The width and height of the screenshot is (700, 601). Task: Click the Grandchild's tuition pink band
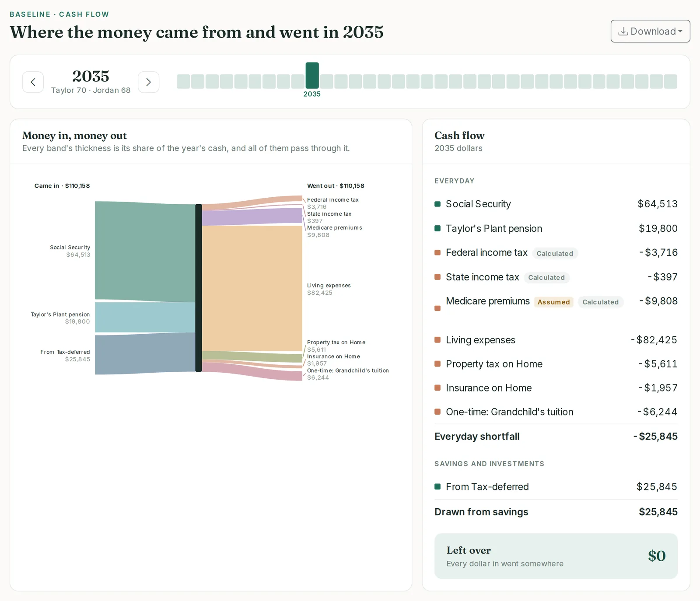pyautogui.click(x=252, y=371)
